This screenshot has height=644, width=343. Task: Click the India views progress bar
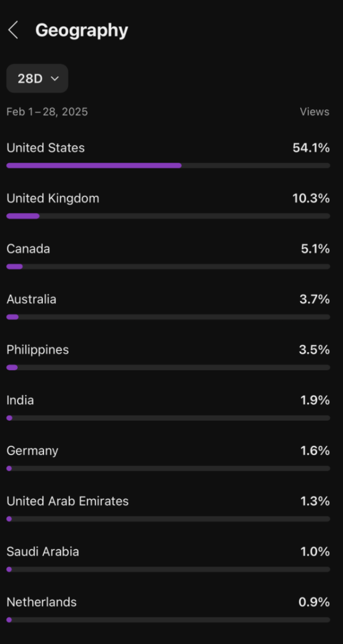[168, 418]
